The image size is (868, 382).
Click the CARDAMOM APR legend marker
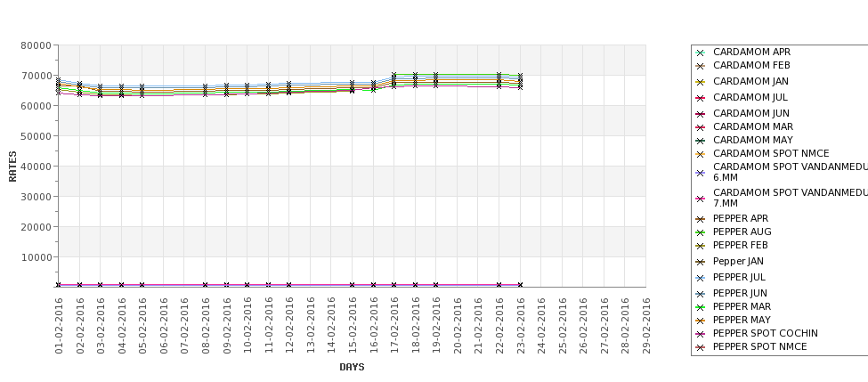click(x=701, y=53)
